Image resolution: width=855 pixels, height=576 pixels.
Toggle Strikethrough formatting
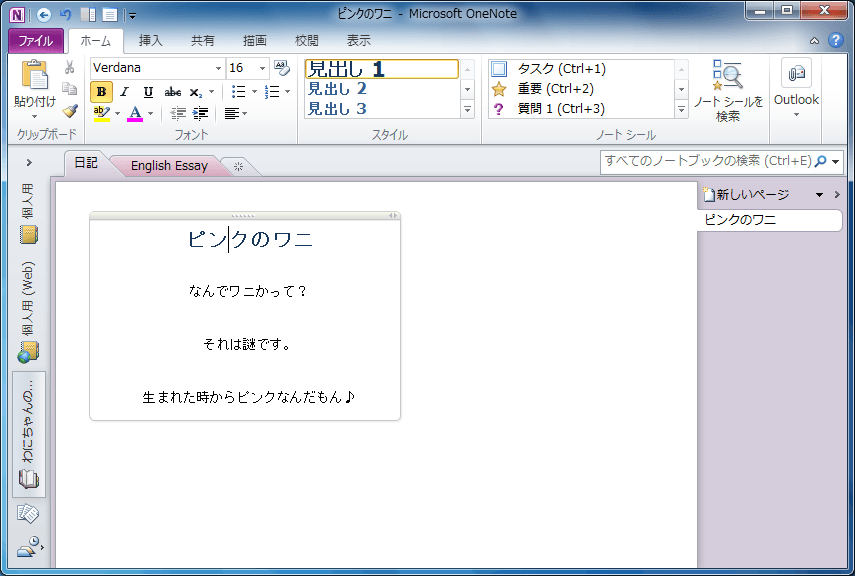click(173, 92)
